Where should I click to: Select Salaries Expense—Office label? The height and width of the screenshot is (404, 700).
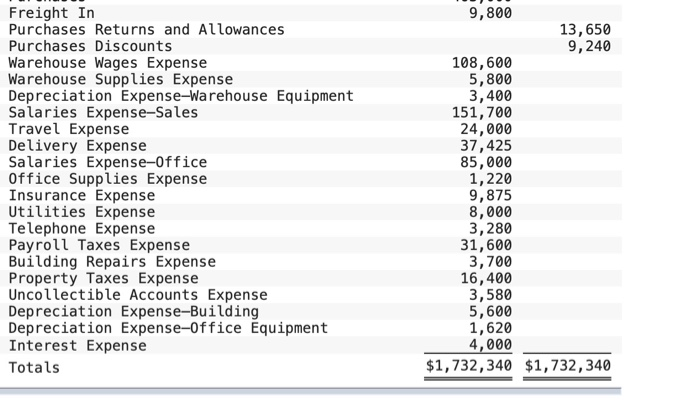click(108, 162)
